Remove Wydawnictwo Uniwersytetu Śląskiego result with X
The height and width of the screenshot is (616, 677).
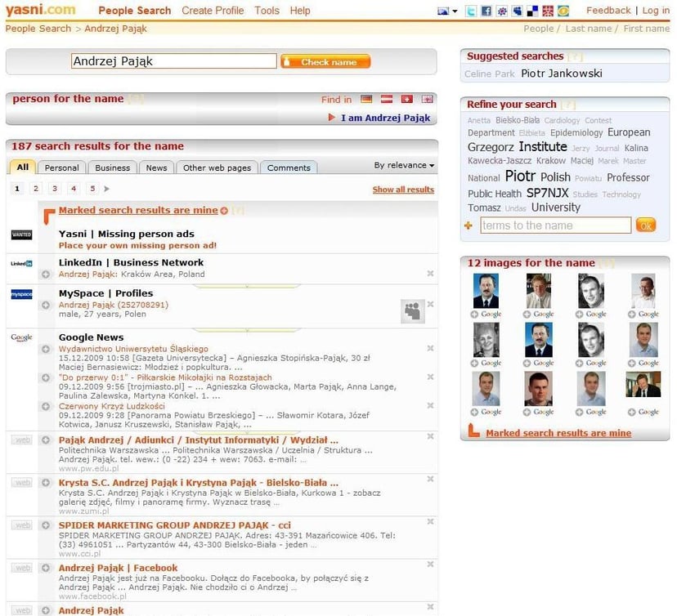click(x=430, y=348)
